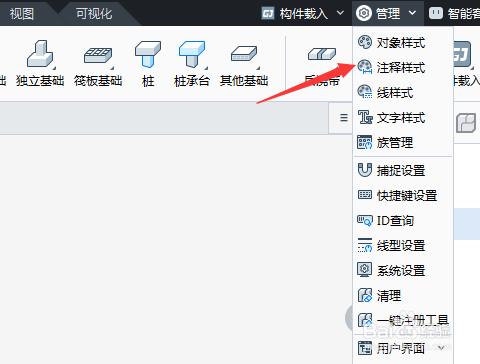This screenshot has height=364, width=480.
Task: Click the 对象样式 palette icon
Action: click(365, 42)
